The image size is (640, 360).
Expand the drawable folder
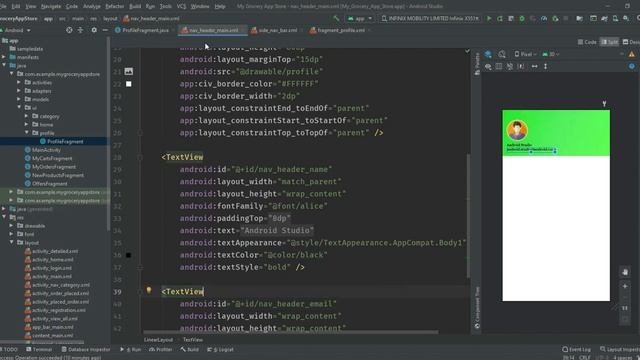pyautogui.click(x=11, y=226)
